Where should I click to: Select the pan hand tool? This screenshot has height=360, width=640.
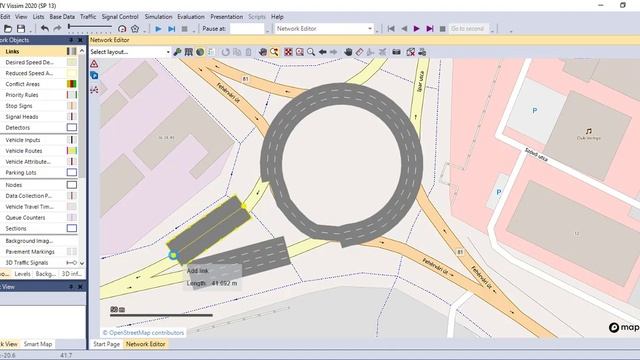348,52
